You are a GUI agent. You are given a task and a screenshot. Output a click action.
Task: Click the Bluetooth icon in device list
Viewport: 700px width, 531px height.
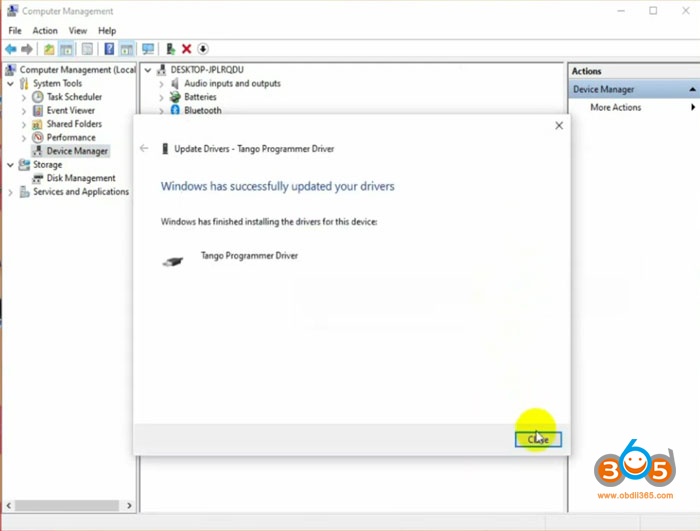(175, 110)
